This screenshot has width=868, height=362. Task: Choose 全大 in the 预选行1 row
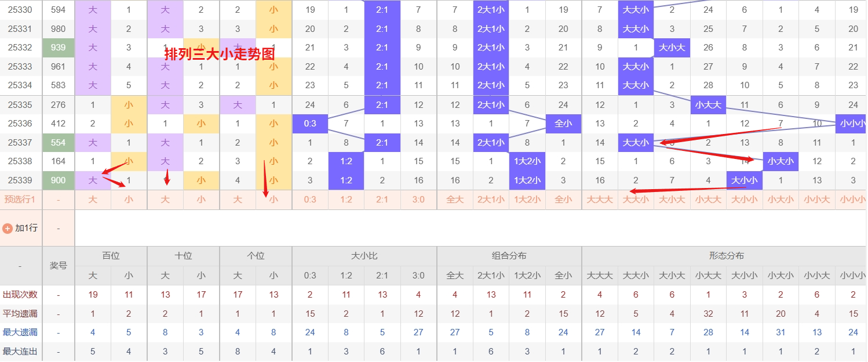pyautogui.click(x=455, y=200)
